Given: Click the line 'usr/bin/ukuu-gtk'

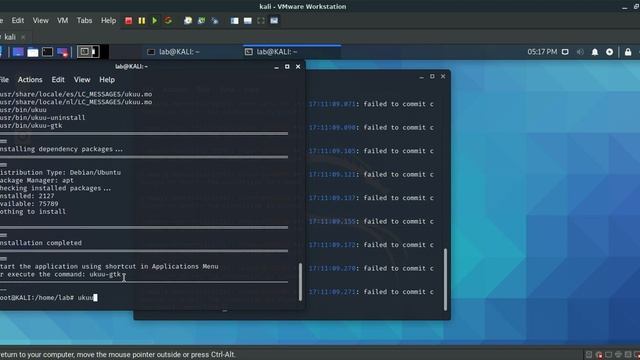Looking at the screenshot, I should point(31,125).
